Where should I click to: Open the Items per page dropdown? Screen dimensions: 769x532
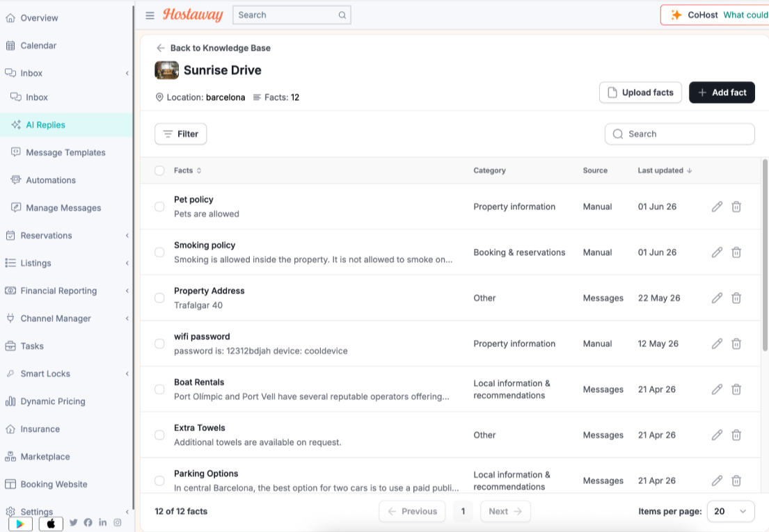click(x=731, y=511)
